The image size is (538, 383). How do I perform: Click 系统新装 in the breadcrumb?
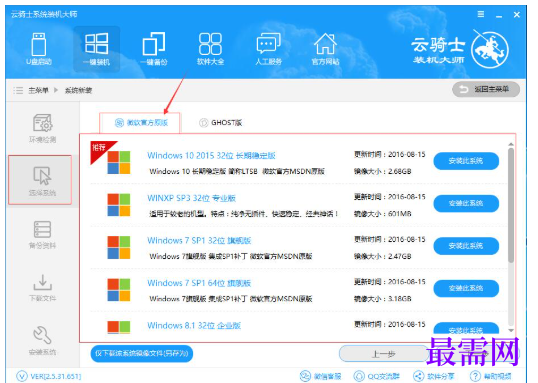tap(78, 90)
